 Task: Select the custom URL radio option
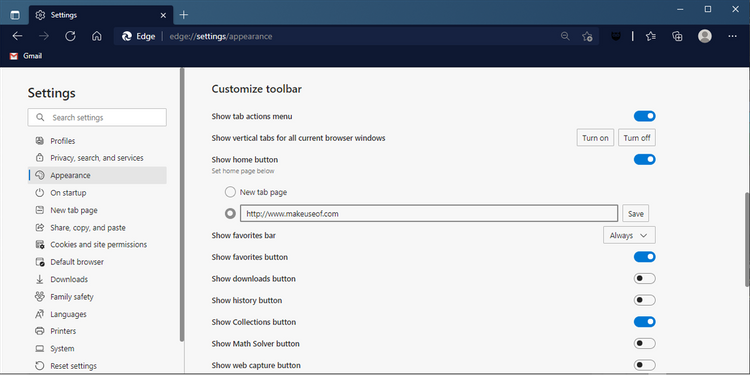tap(230, 213)
